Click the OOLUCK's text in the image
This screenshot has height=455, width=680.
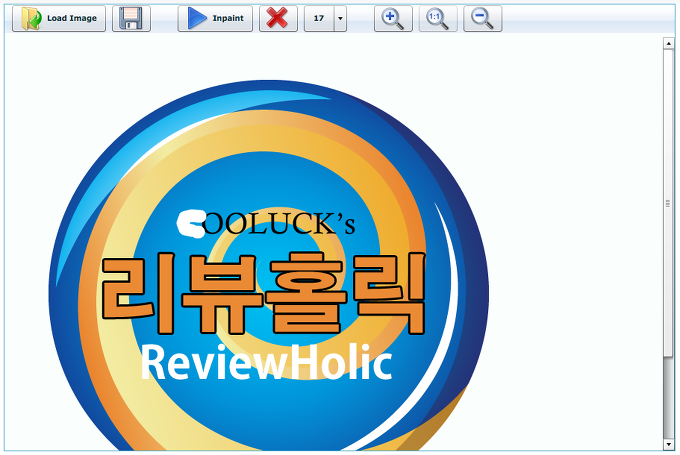pyautogui.click(x=280, y=225)
